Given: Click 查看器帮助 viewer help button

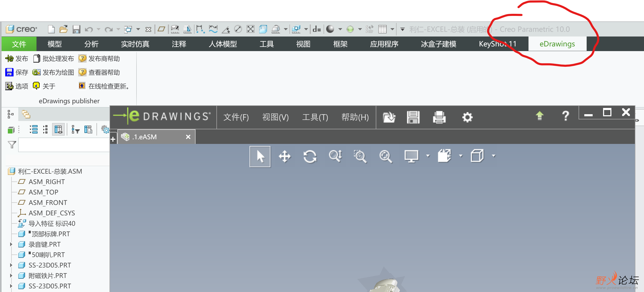Looking at the screenshot, I should [99, 72].
